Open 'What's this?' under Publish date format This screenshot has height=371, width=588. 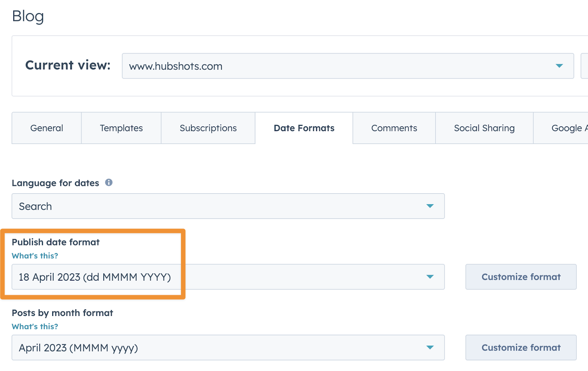(35, 256)
